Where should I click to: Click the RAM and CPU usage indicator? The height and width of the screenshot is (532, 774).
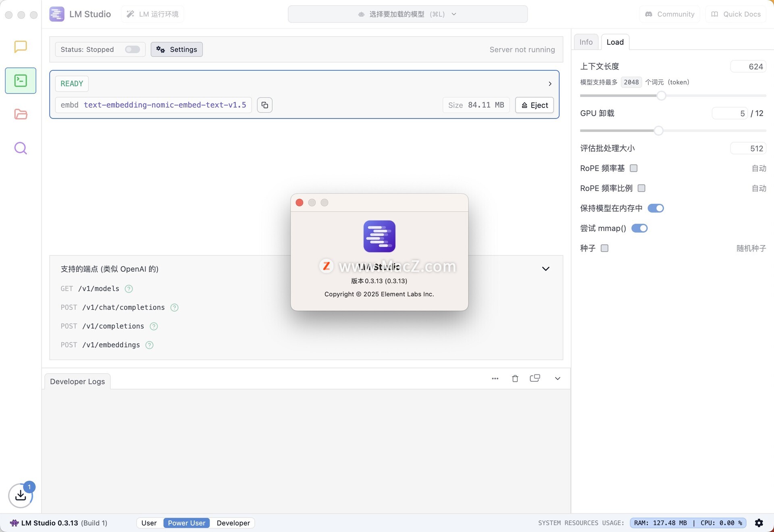click(x=688, y=523)
